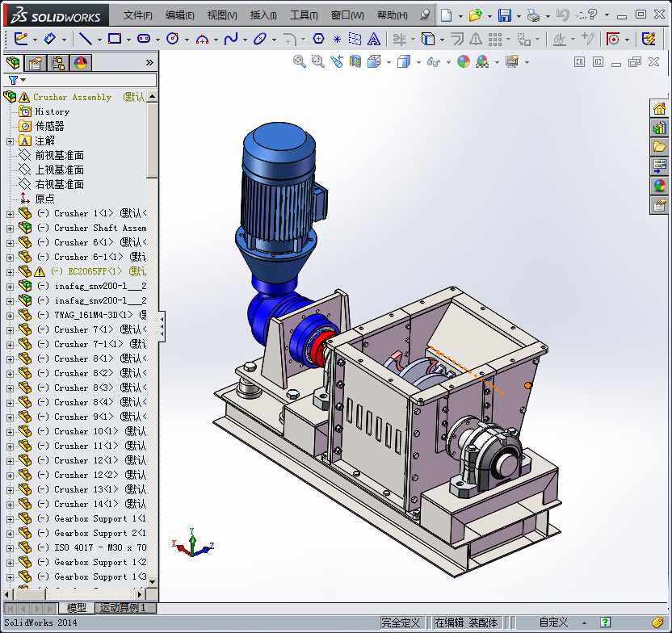Open the 工具 (Tools) menu

[304, 15]
